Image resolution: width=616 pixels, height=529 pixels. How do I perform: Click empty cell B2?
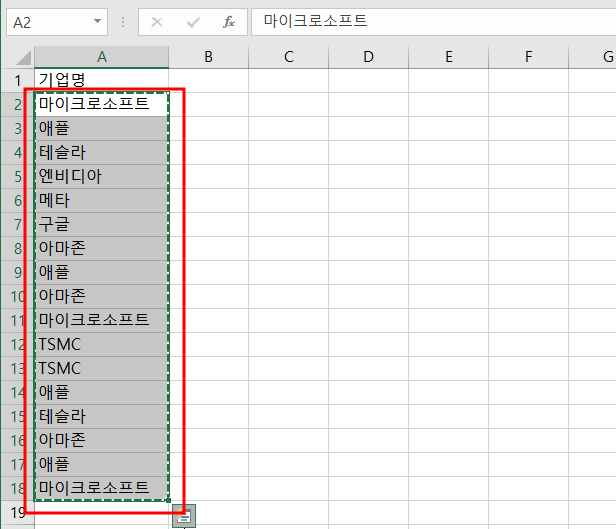(x=209, y=104)
